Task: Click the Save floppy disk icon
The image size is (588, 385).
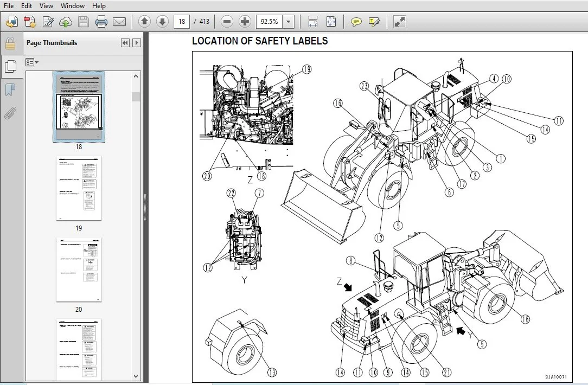Action: (x=83, y=22)
